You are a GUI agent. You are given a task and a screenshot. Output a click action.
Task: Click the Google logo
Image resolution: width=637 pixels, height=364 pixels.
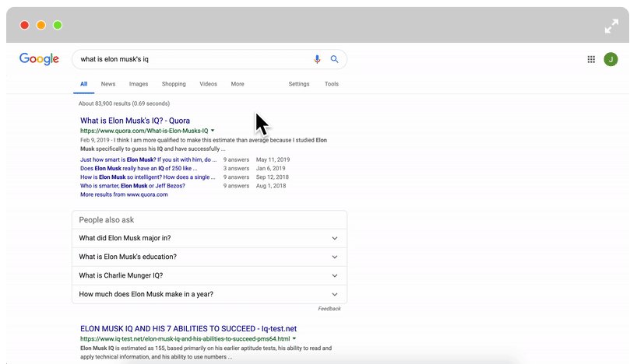pyautogui.click(x=40, y=59)
